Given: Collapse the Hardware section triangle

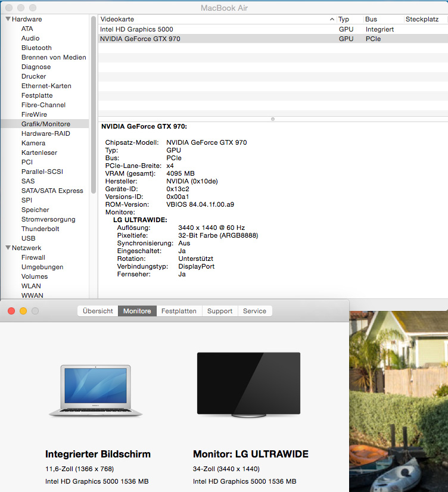Looking at the screenshot, I should click(x=8, y=19).
